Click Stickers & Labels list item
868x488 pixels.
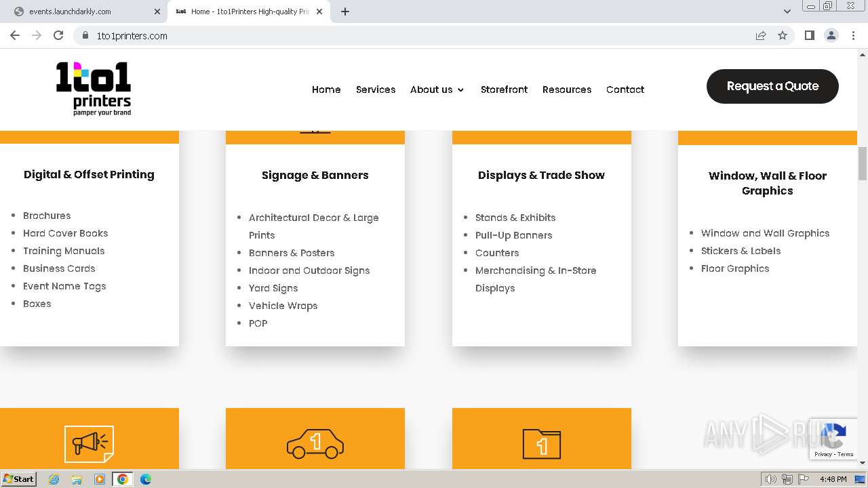(741, 251)
